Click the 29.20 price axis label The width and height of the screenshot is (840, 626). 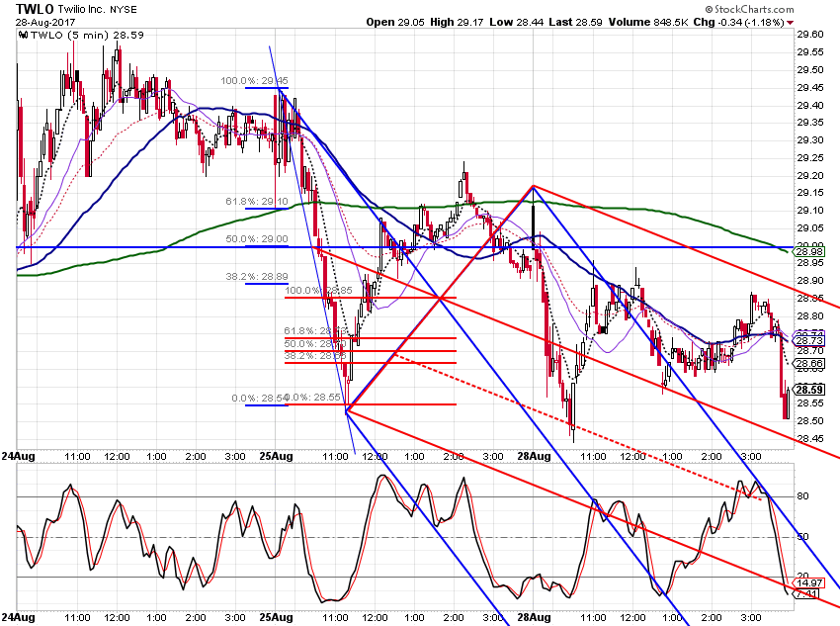[810, 176]
